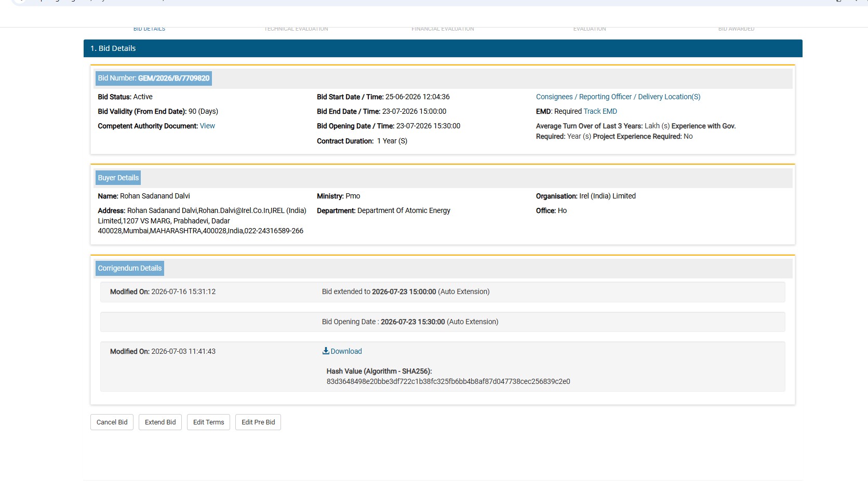
Task: Click the Cancel Bid button
Action: (x=112, y=422)
